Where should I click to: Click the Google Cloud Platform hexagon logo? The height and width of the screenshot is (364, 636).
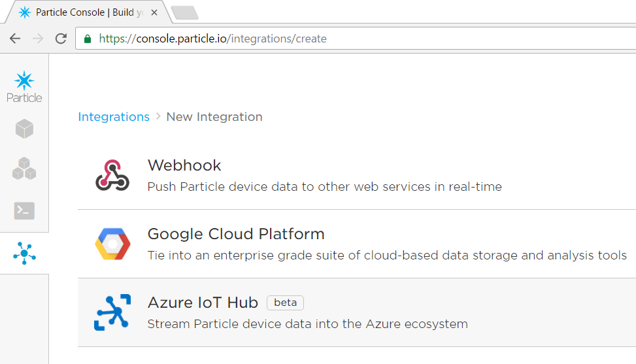(112, 244)
